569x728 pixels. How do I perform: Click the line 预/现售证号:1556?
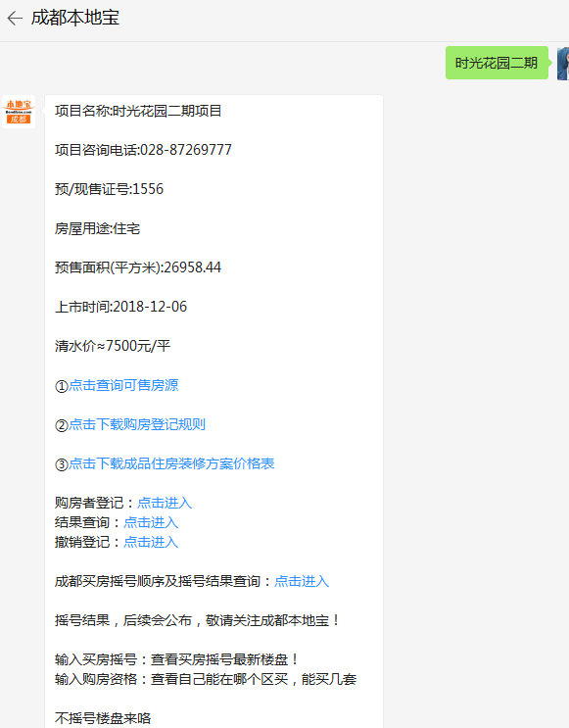(x=109, y=189)
